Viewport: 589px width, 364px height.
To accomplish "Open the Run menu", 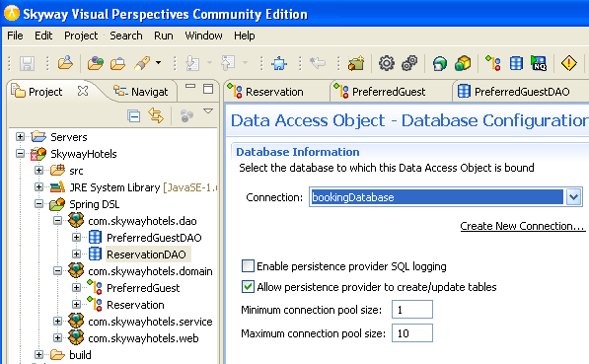I will click(164, 36).
